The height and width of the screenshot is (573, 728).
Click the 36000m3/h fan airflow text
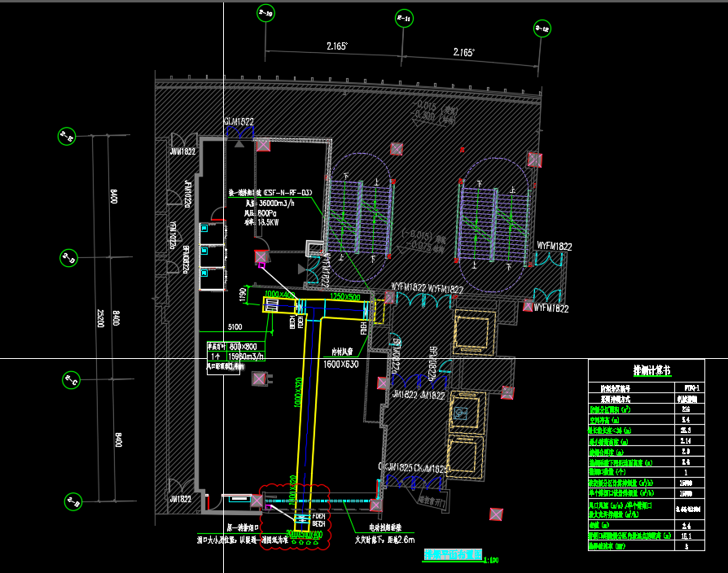(279, 203)
